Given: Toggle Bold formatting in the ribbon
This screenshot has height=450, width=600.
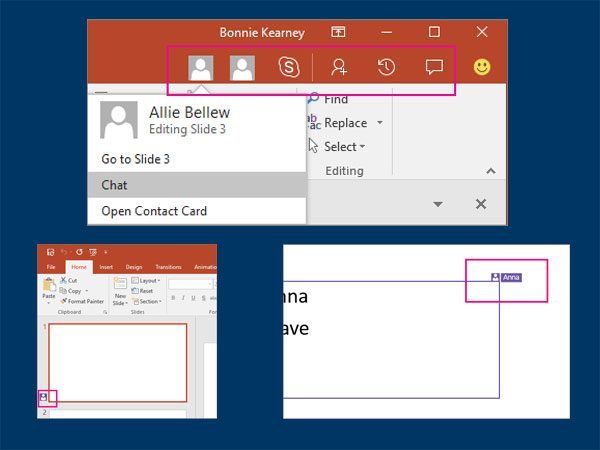Looking at the screenshot, I should [x=174, y=298].
